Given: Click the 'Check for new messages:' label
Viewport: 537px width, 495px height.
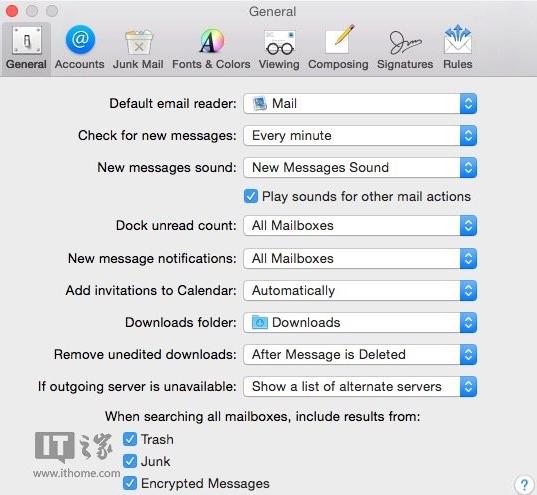Looking at the screenshot, I should coord(157,136).
